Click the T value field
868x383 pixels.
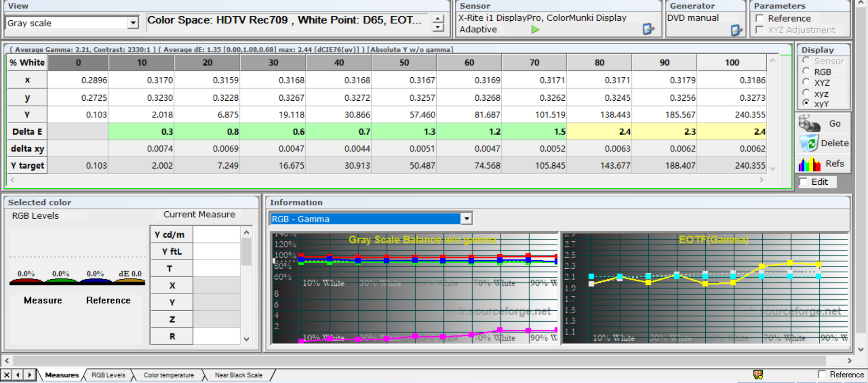(x=217, y=269)
